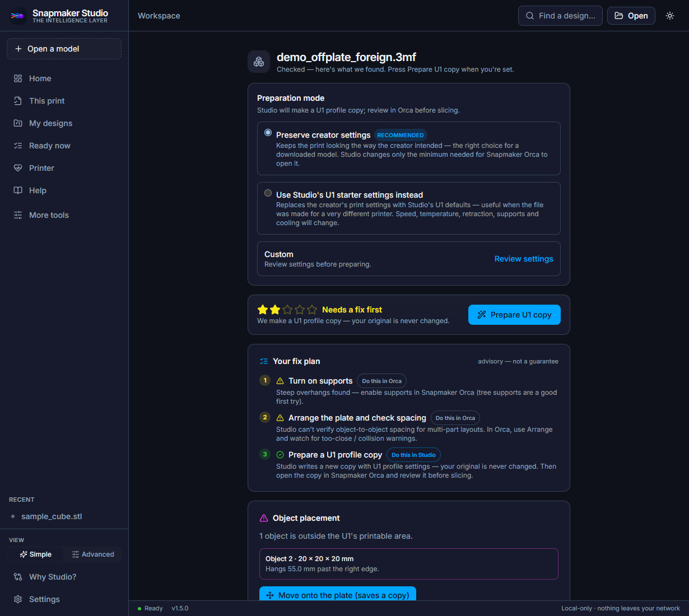Select Preserve creator settings radio button
This screenshot has width=689, height=616.
click(268, 133)
